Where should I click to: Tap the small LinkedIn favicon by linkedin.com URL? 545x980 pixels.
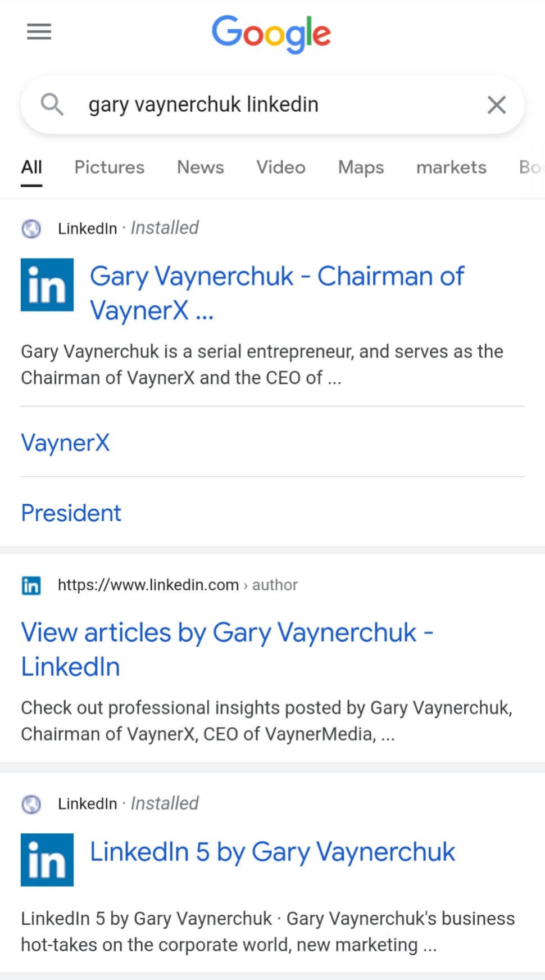(x=31, y=585)
